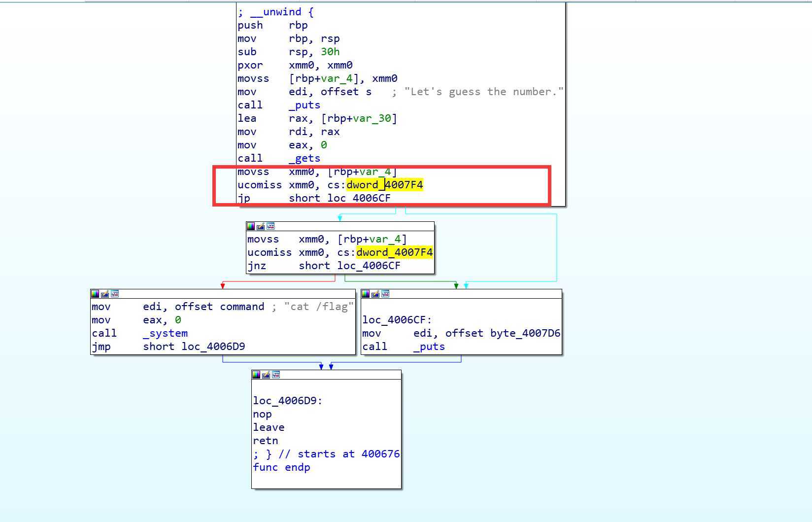Select the "loc_4006D9:" label

click(288, 401)
